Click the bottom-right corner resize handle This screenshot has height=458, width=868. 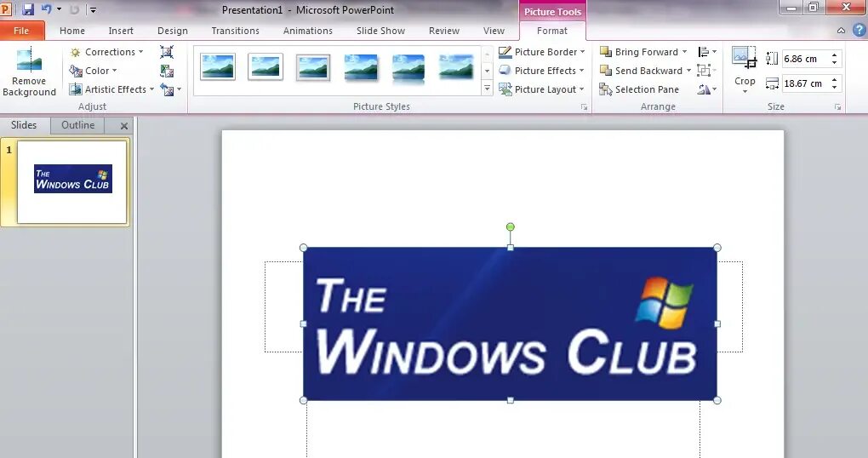(x=717, y=400)
